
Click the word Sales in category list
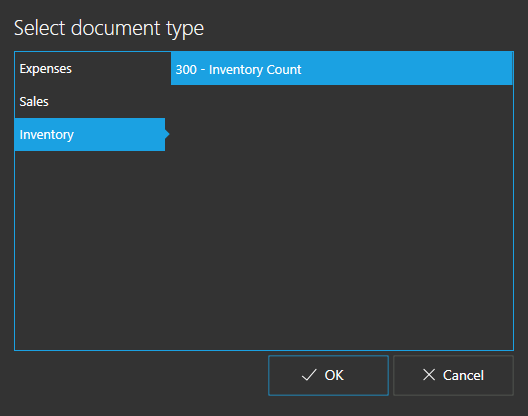point(34,102)
